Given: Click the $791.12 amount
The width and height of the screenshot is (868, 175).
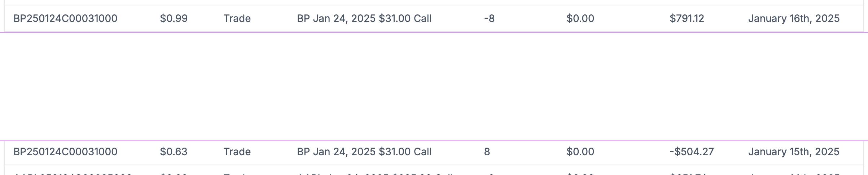Looking at the screenshot, I should tap(687, 18).
